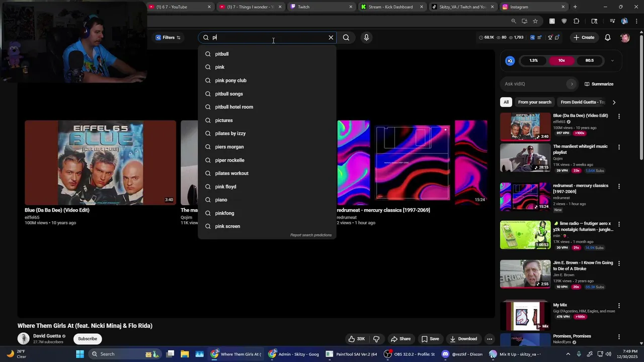Open the vidIQ trophy achievements icon
Screen dimensions: 644x362
pos(550,37)
